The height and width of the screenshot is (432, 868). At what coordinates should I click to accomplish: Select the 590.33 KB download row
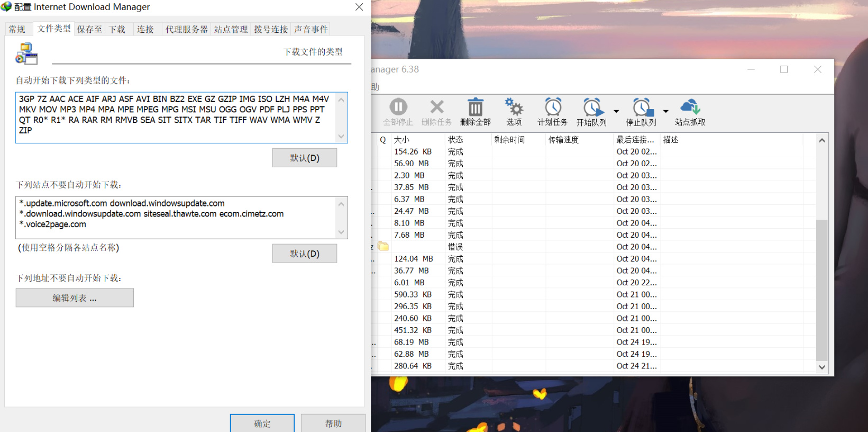coord(593,294)
